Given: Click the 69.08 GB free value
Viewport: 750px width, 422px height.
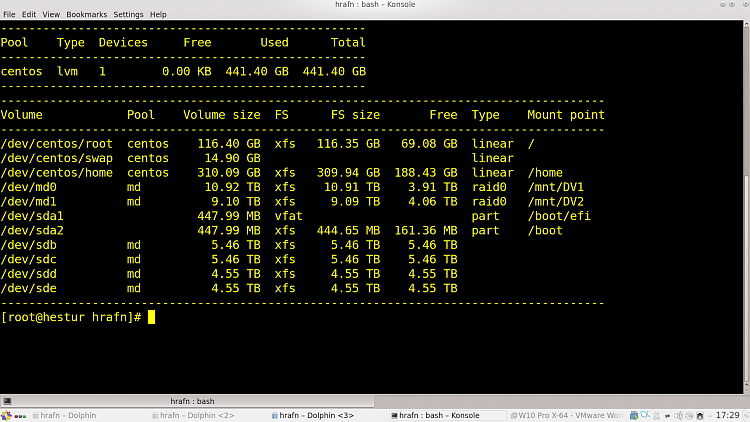Looking at the screenshot, I should 430,144.
